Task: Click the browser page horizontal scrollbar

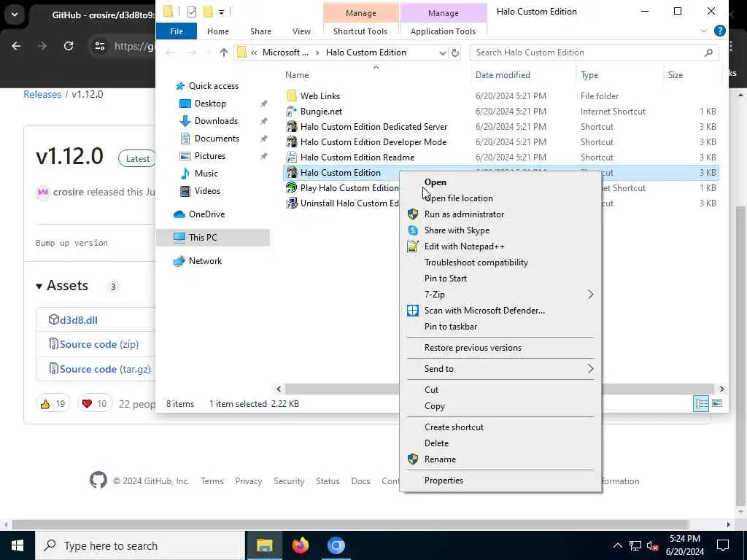Action: [x=350, y=524]
